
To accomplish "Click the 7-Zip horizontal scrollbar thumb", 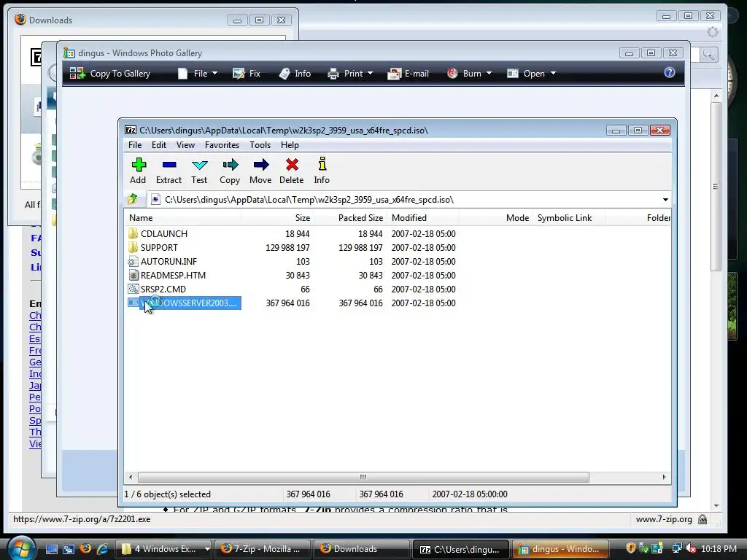I will (x=363, y=477).
